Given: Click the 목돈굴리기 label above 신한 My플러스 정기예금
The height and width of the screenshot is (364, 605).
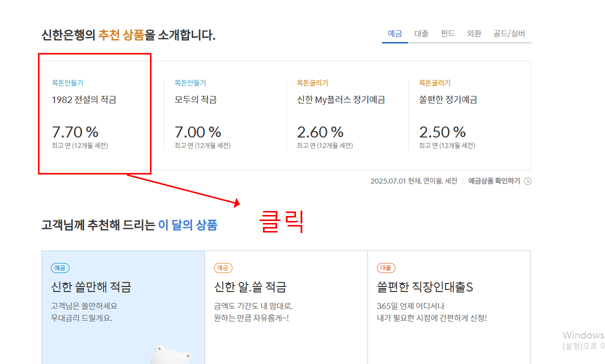Looking at the screenshot, I should pos(312,83).
